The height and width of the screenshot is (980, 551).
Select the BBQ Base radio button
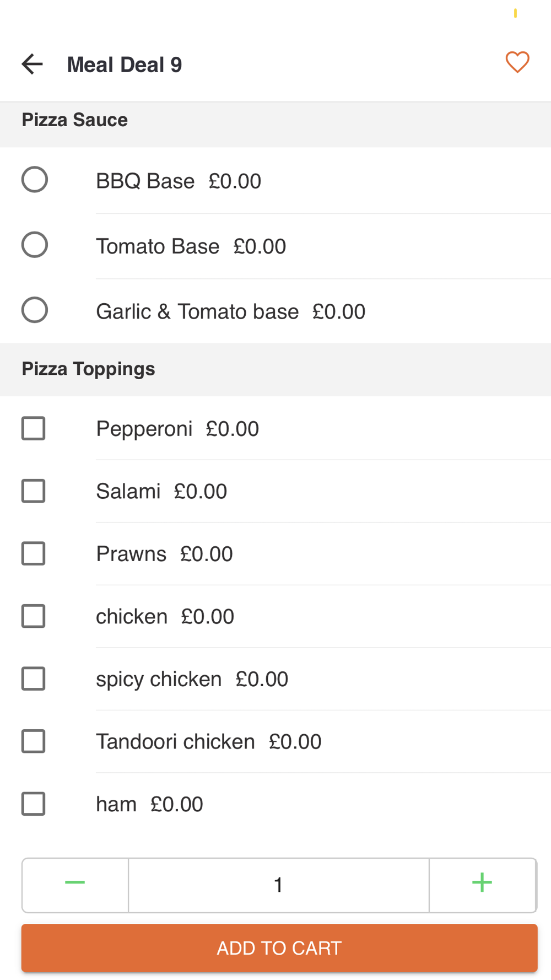[35, 180]
